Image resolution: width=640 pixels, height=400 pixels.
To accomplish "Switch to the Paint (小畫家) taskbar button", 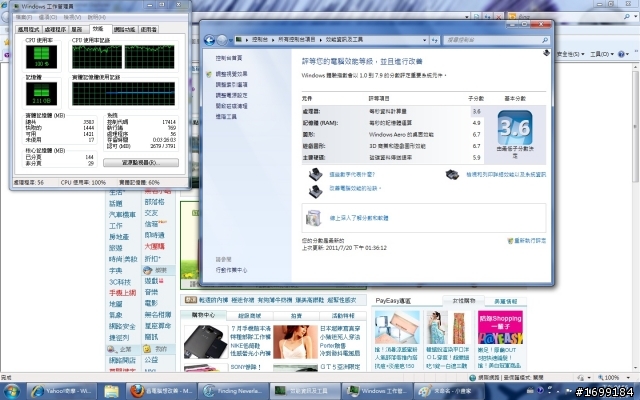I will tap(447, 391).
